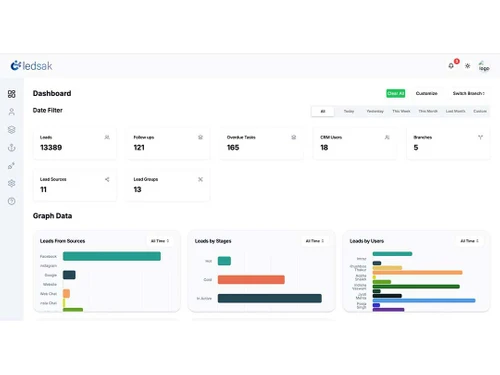Viewport: 500px width, 375px height.
Task: Click the Web Chat bar in Leads From Sources
Action: [66, 294]
